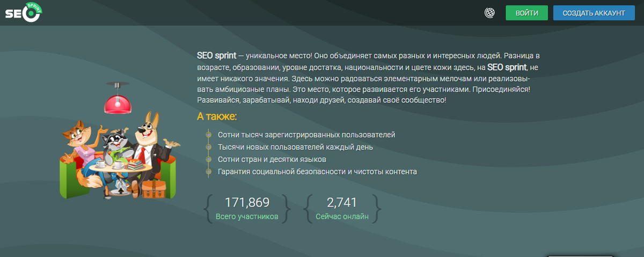Click the intro paragraph starting 'SEO sprint — уникальное место'
The image size is (644, 257).
[x=369, y=77]
